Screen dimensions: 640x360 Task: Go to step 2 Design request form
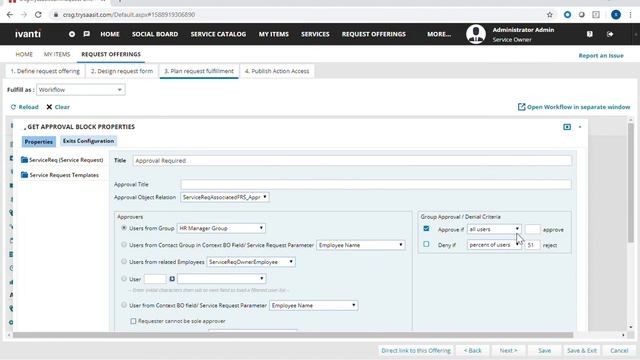122,71
